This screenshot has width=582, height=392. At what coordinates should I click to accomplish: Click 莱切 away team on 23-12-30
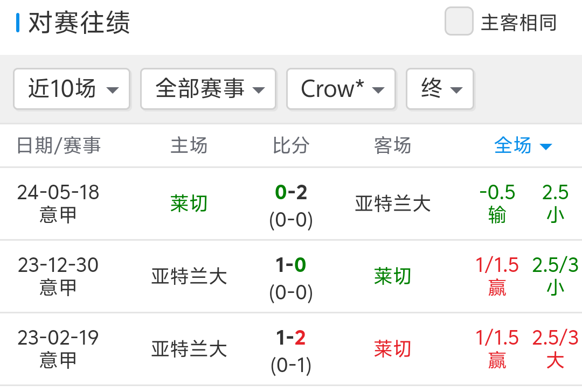coord(392,276)
